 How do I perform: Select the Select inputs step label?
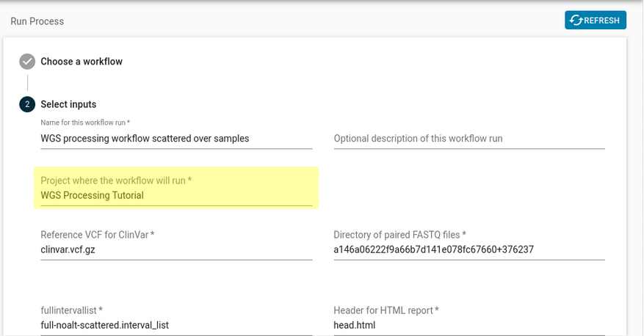[x=68, y=104]
